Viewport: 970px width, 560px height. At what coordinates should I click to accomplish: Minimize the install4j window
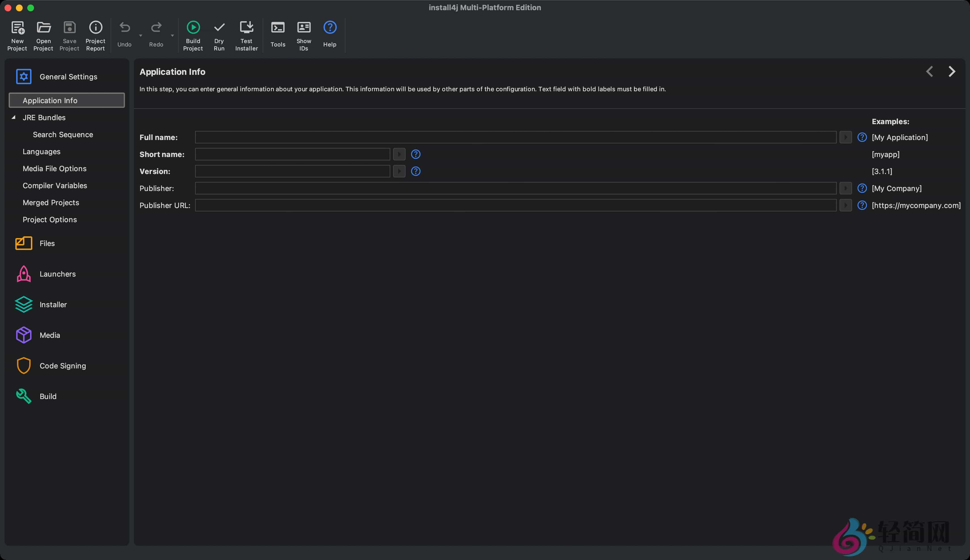click(x=19, y=8)
